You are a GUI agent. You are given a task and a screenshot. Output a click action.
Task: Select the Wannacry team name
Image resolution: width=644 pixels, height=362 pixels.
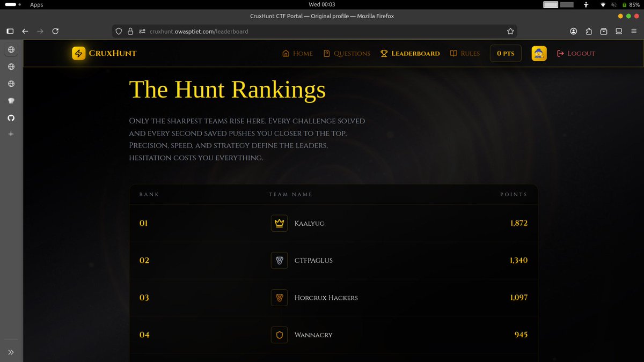(313, 335)
